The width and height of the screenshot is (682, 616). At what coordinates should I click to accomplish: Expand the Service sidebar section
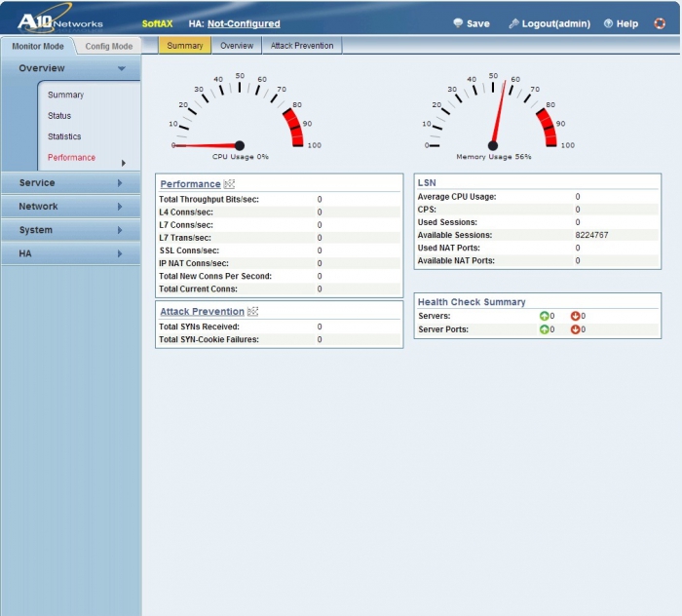point(120,183)
